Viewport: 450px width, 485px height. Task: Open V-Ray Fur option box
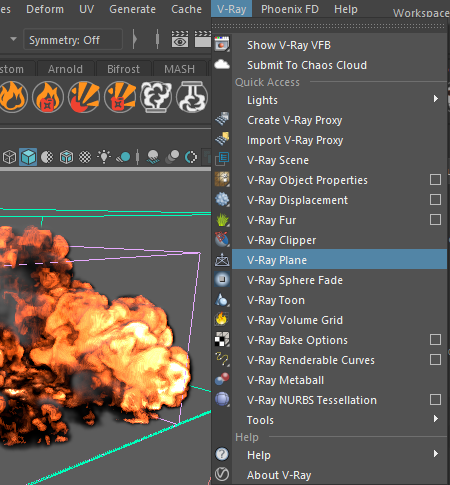pyautogui.click(x=435, y=220)
